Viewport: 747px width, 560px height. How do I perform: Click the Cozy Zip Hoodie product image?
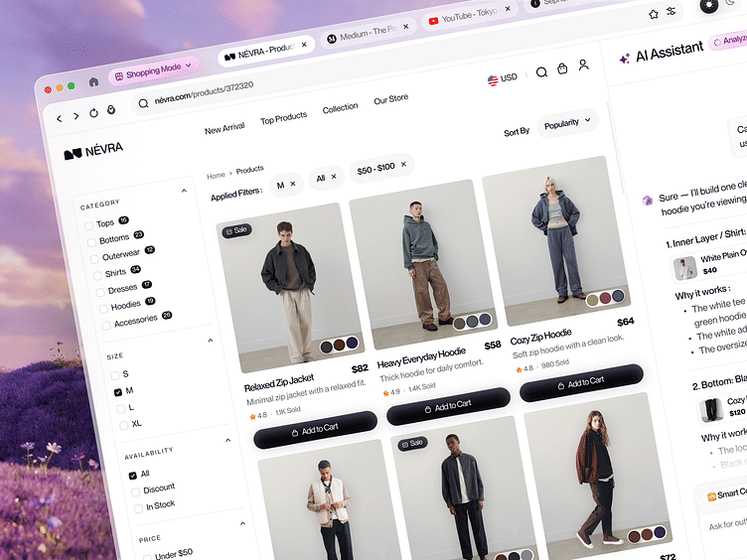(x=556, y=238)
